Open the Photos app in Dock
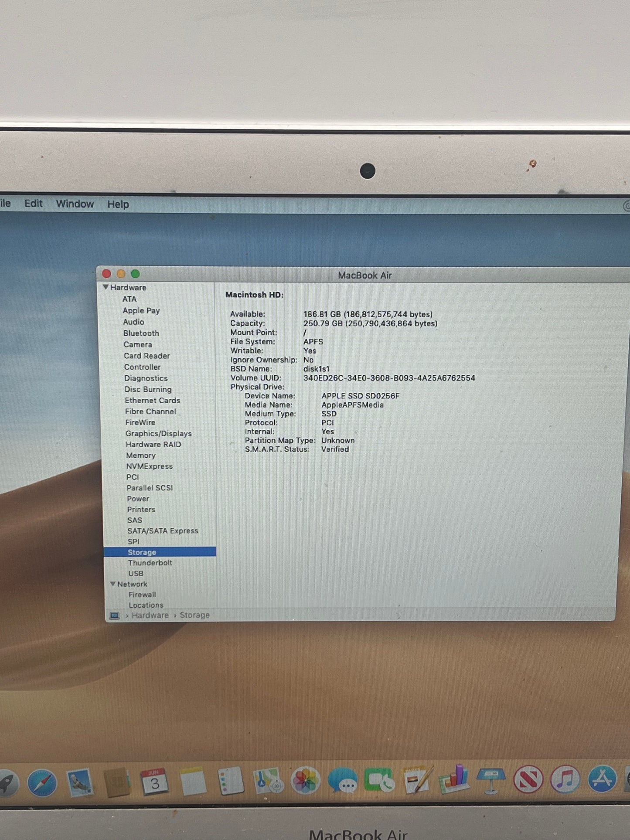The width and height of the screenshot is (630, 840). (306, 780)
